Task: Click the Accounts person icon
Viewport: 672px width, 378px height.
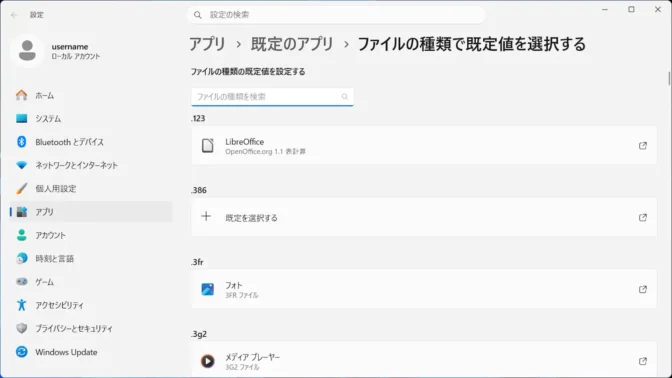Action: [x=21, y=235]
